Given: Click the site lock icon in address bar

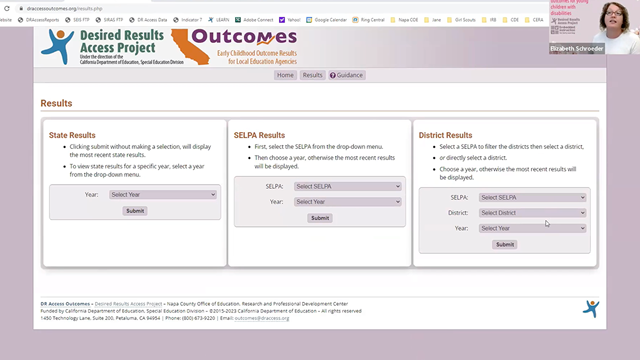Looking at the screenshot, I should click(21, 8).
